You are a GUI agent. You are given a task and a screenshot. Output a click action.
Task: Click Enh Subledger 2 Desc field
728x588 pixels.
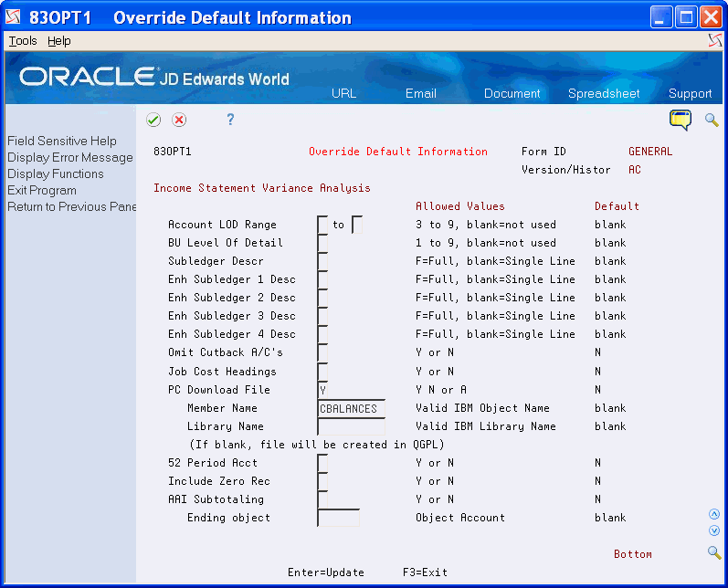(x=322, y=298)
